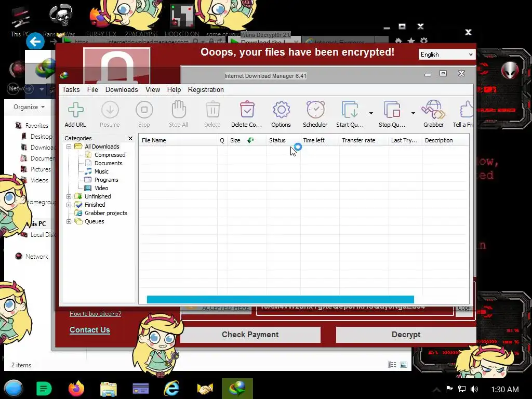Click the blue back arrow button
The height and width of the screenshot is (399, 532).
coord(35,42)
